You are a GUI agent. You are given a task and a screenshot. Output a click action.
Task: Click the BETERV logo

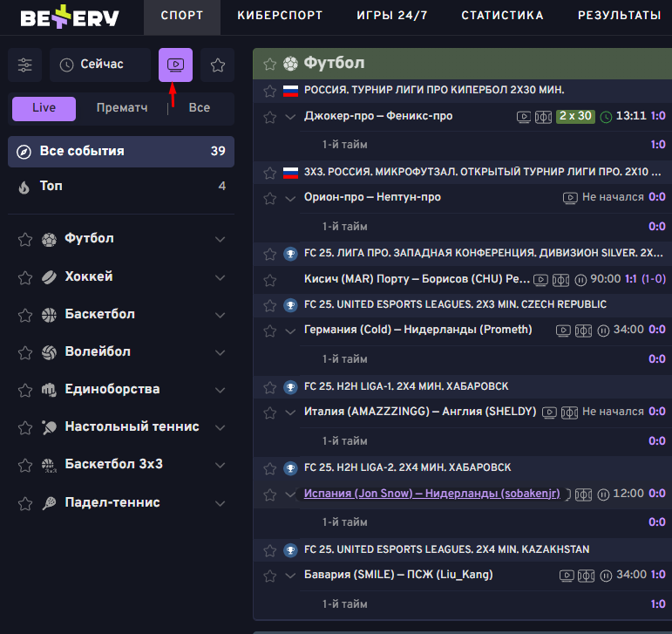point(70,17)
